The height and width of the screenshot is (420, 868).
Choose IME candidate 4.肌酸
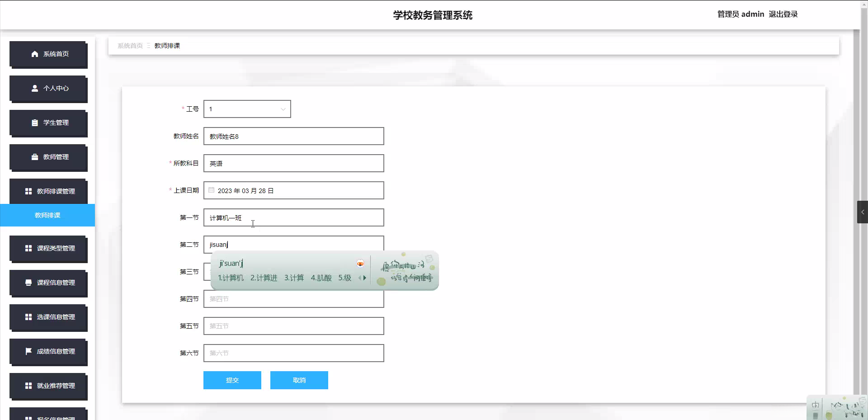click(x=321, y=278)
